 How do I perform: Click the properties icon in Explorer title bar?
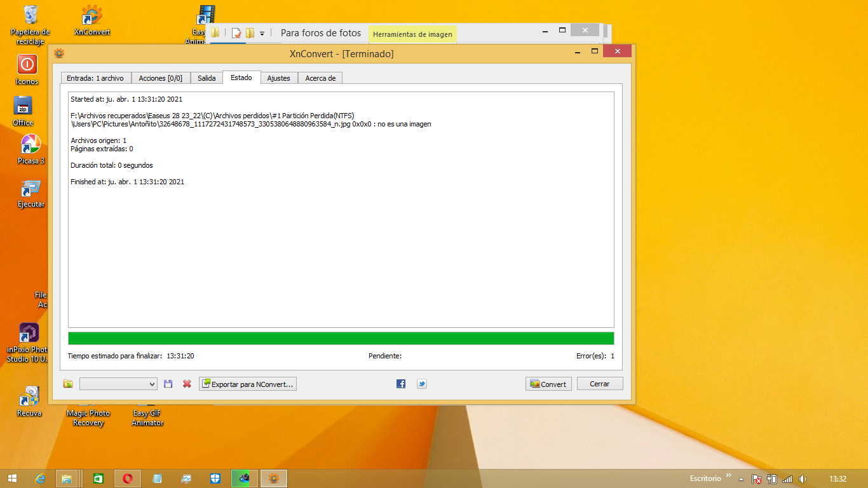click(x=236, y=33)
